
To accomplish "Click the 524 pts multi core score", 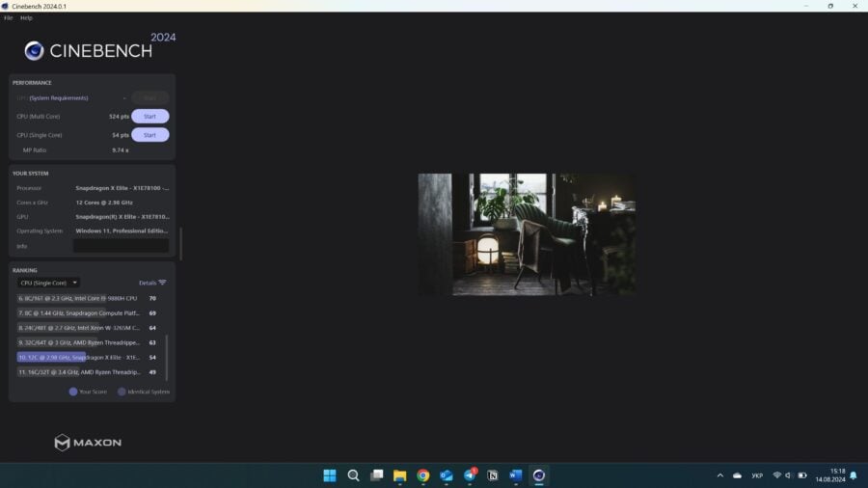I will coord(119,116).
